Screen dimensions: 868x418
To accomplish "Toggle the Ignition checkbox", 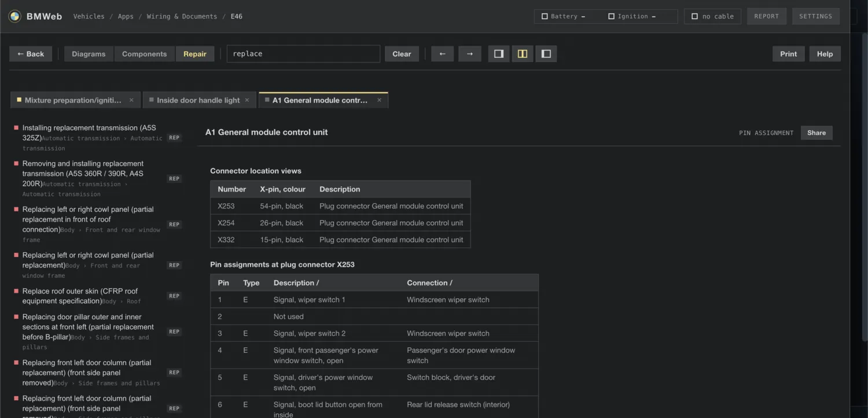I will click(611, 17).
